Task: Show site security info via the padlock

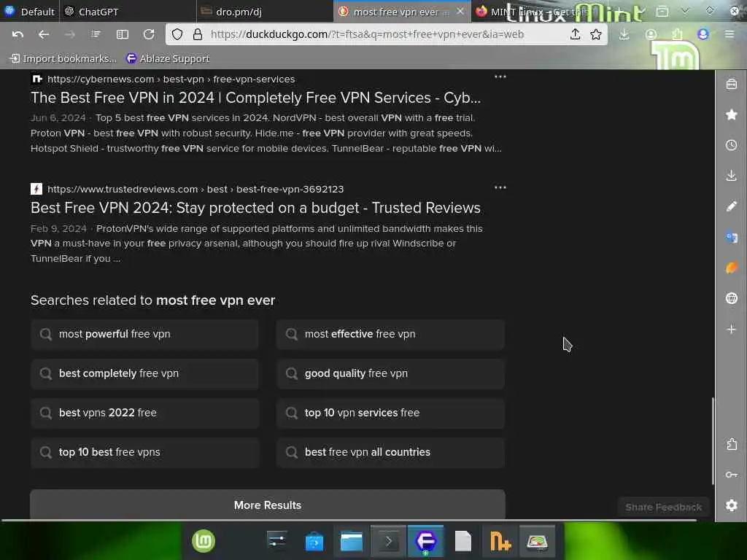Action: point(198,34)
